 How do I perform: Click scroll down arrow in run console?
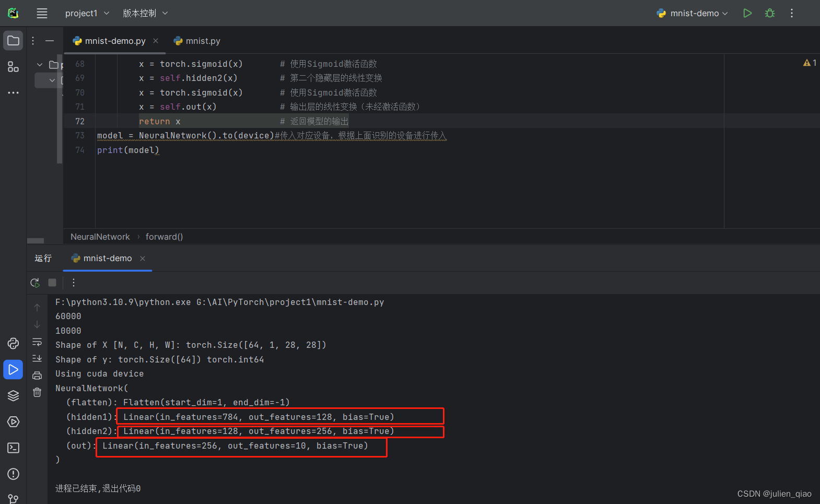[x=37, y=324]
